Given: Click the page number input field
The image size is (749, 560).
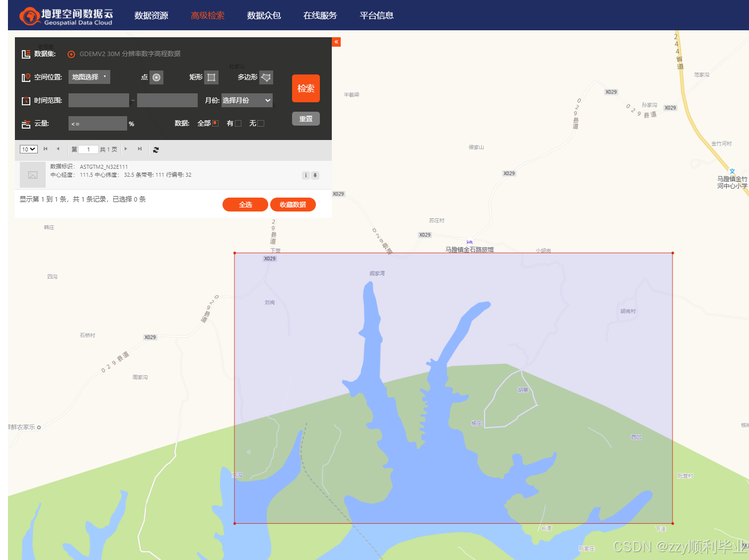Looking at the screenshot, I should tap(88, 149).
